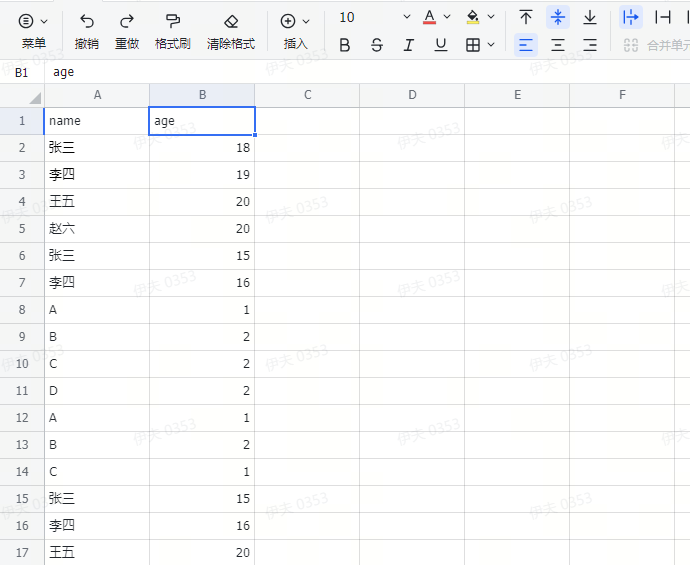Click 清除格式 eraser icon
Viewport: 690px width, 565px height.
point(231,21)
